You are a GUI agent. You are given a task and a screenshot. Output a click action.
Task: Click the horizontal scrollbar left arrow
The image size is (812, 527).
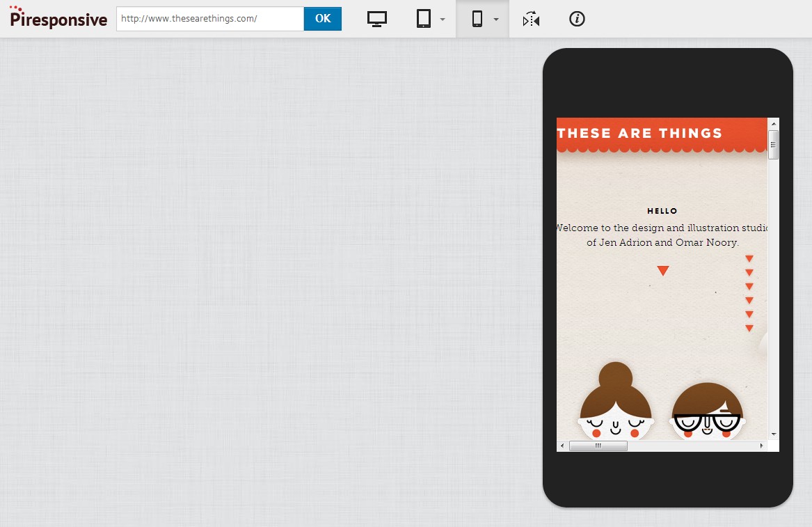pos(562,446)
